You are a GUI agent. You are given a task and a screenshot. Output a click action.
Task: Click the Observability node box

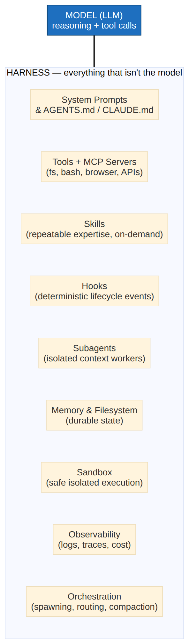[94, 539]
